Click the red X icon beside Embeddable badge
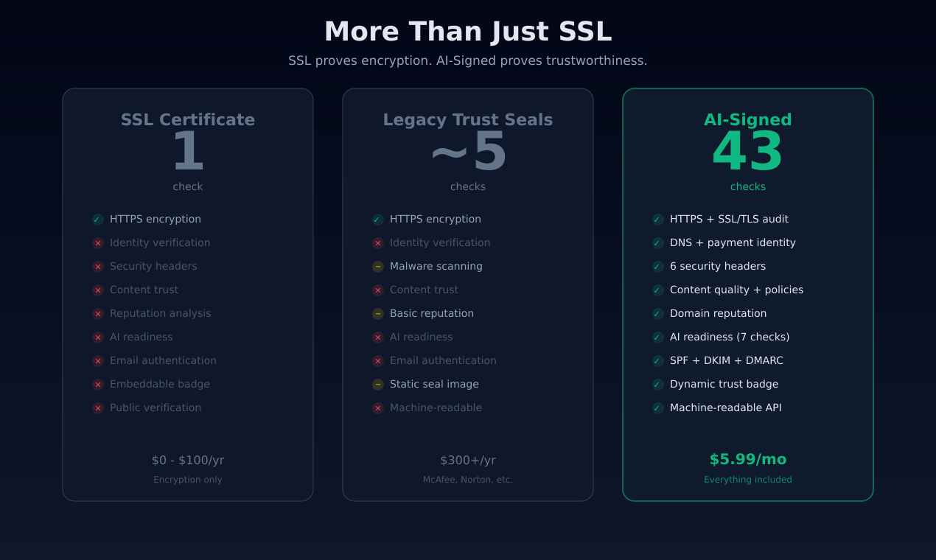The width and height of the screenshot is (936, 560). [x=98, y=385]
